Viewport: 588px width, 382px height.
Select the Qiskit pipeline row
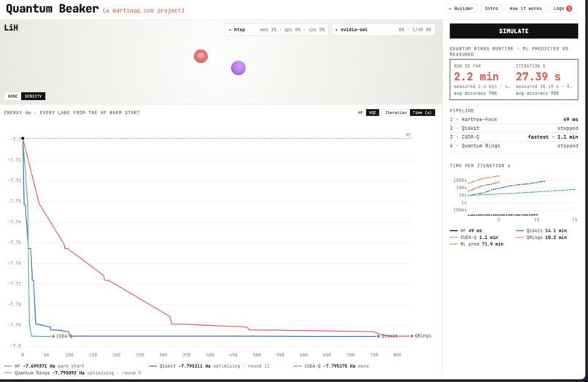point(514,128)
